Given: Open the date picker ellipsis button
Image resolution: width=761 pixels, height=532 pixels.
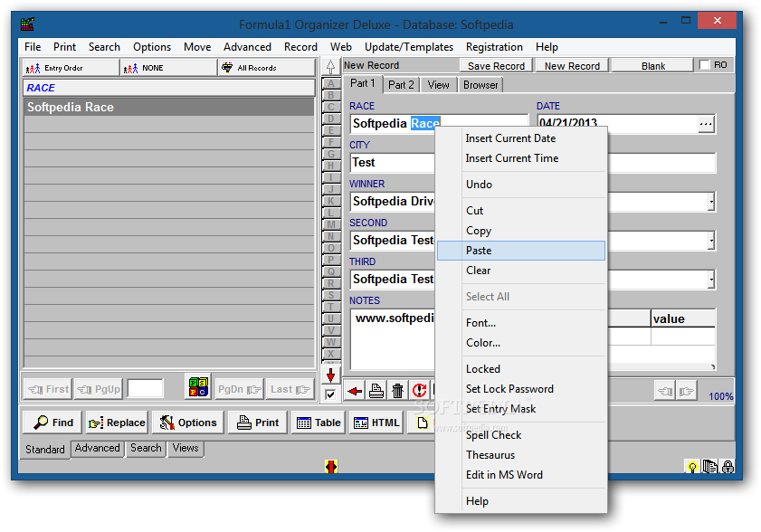Looking at the screenshot, I should 706,124.
